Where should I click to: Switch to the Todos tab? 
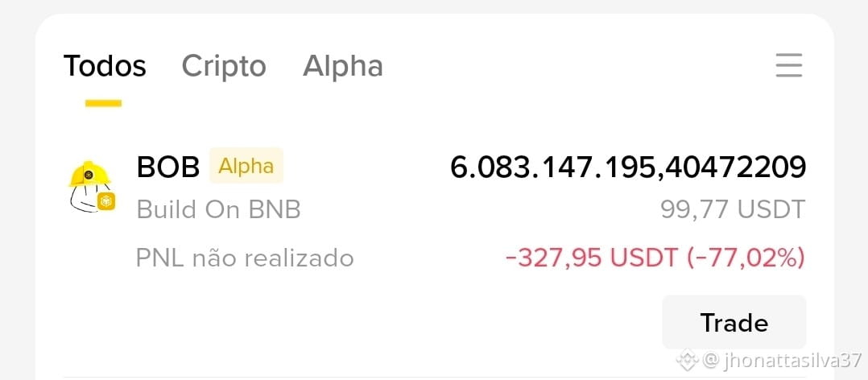tap(105, 66)
